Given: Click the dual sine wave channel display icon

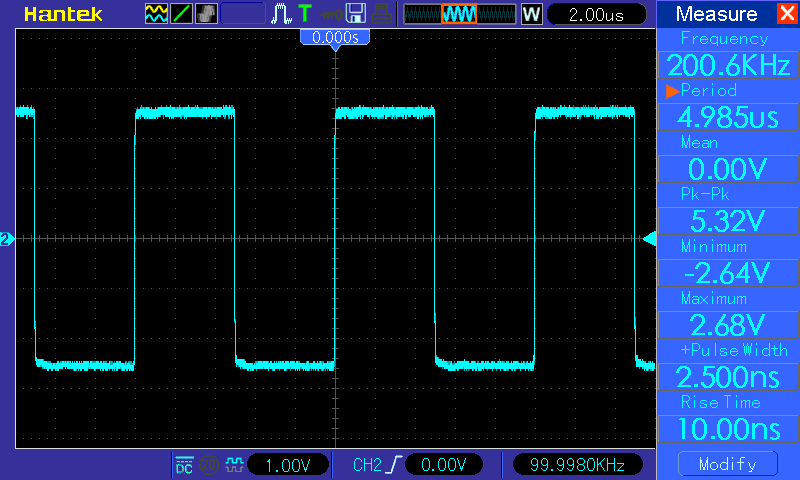Looking at the screenshot, I should pyautogui.click(x=156, y=14).
